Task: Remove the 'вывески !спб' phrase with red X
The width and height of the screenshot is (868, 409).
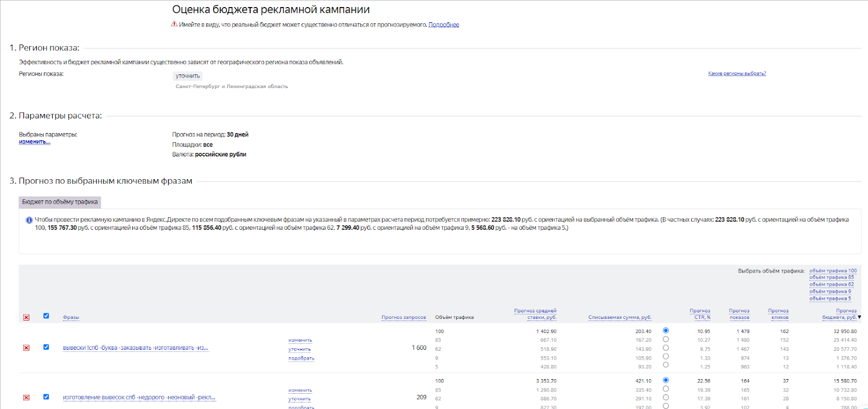Action: [26, 348]
